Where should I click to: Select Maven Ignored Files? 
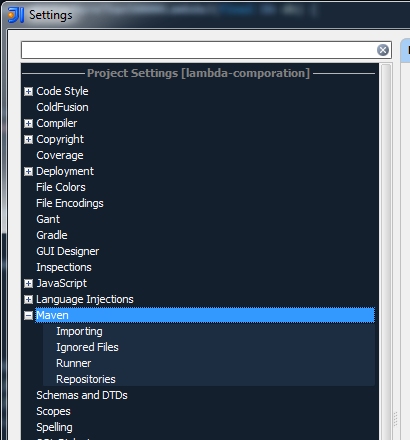[x=87, y=347]
